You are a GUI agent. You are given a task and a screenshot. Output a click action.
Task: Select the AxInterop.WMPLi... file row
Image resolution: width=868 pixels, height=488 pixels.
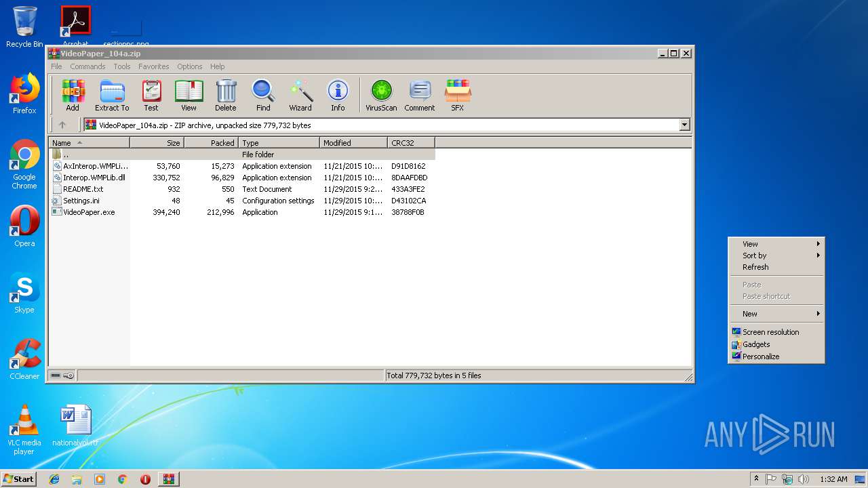(x=242, y=166)
